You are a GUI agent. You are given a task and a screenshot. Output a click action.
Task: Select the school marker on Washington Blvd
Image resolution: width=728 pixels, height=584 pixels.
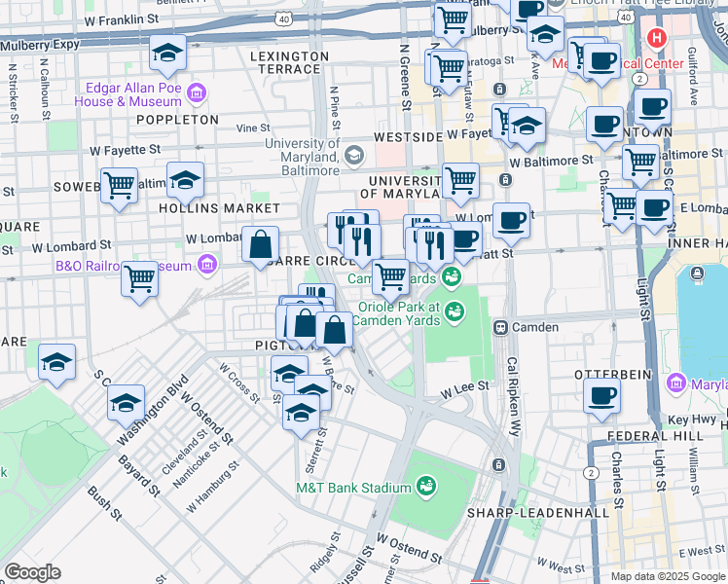[x=126, y=404]
